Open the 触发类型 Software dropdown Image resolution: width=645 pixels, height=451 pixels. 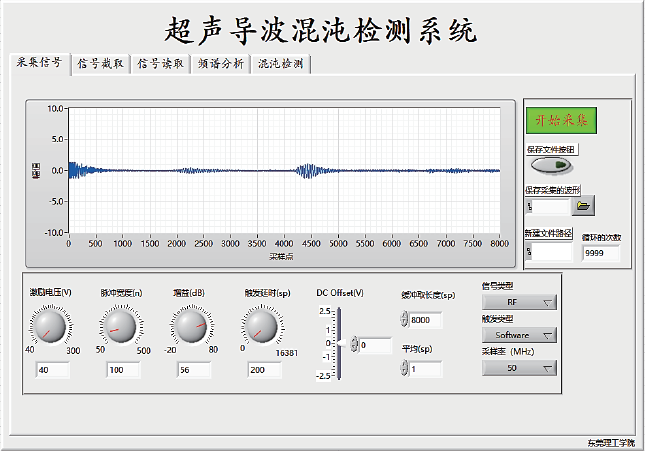pyautogui.click(x=518, y=335)
